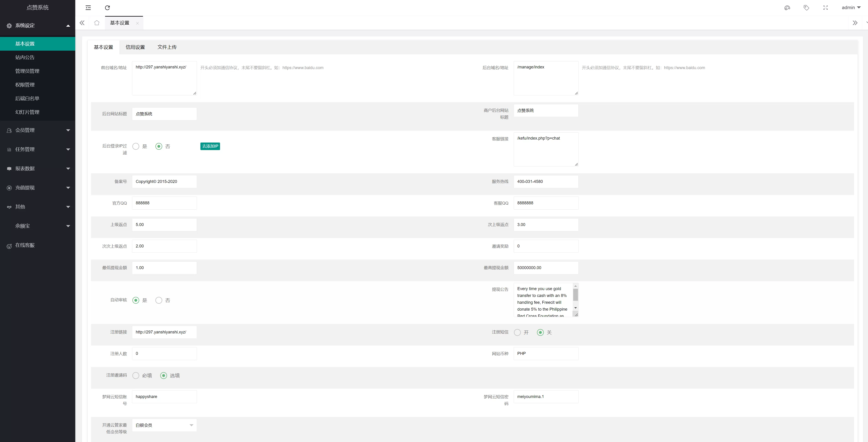The image size is (868, 442).
Task: Switch to the 文件上传 tab
Action: (167, 47)
